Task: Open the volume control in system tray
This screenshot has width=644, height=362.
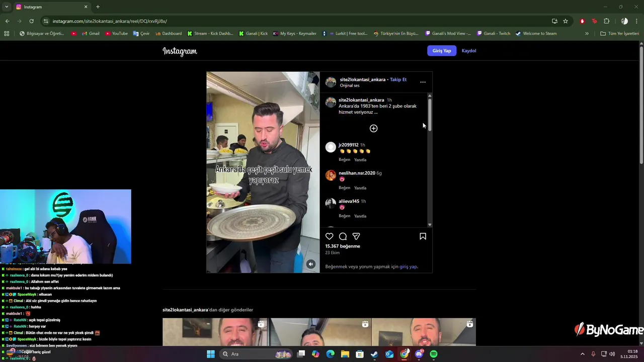Action: click(x=612, y=354)
